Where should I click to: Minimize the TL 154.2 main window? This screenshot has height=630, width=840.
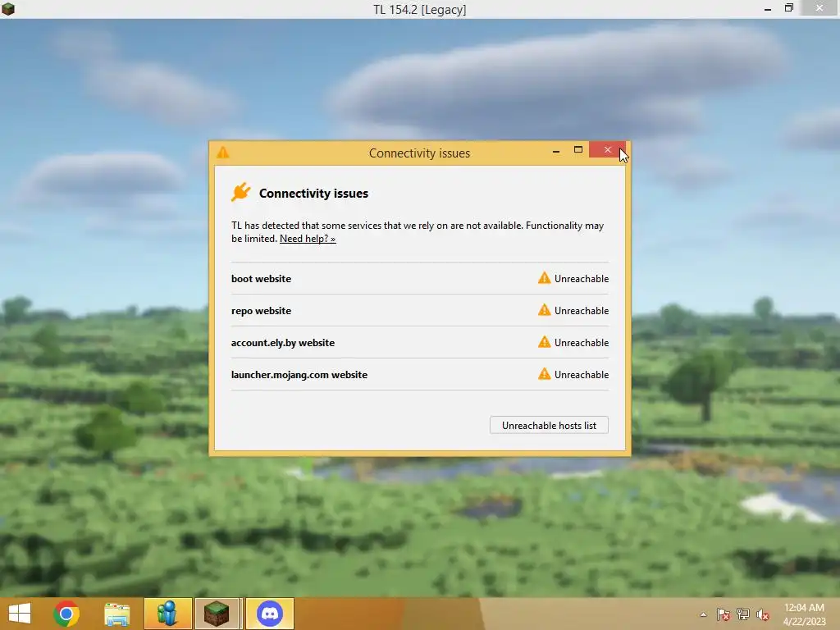tap(768, 9)
